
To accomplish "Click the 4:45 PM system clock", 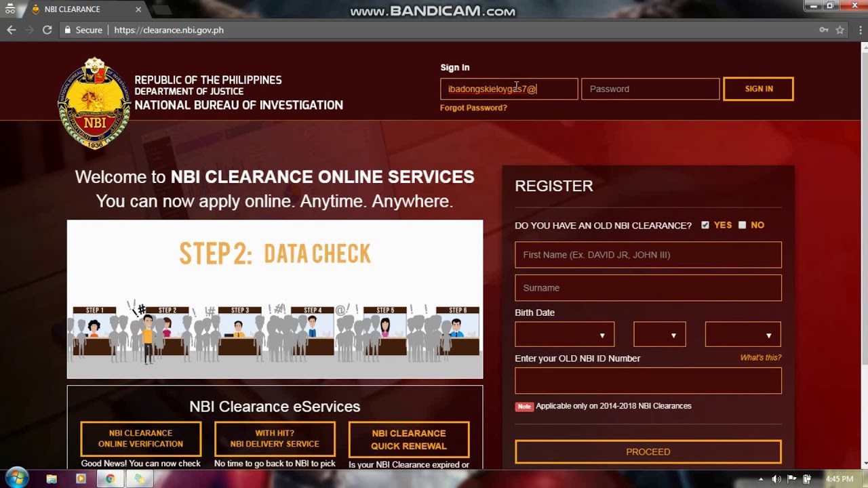I will pyautogui.click(x=840, y=479).
